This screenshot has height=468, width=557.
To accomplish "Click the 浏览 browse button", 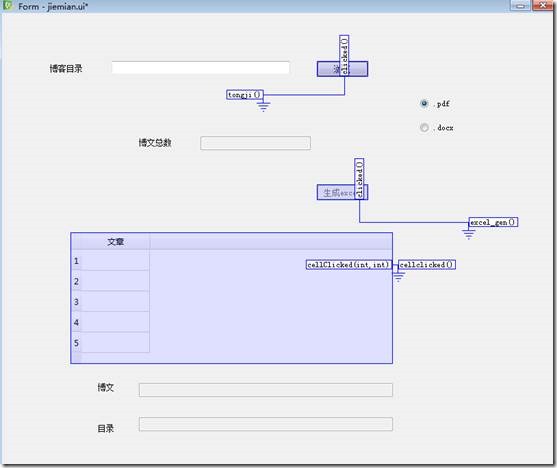I will [x=342, y=69].
